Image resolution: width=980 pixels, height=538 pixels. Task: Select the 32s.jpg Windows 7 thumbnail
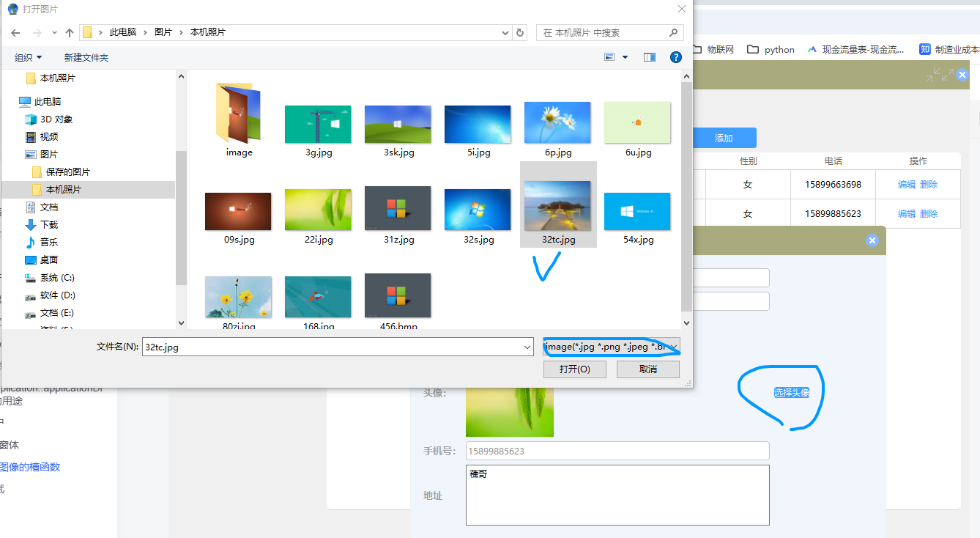[x=478, y=210]
